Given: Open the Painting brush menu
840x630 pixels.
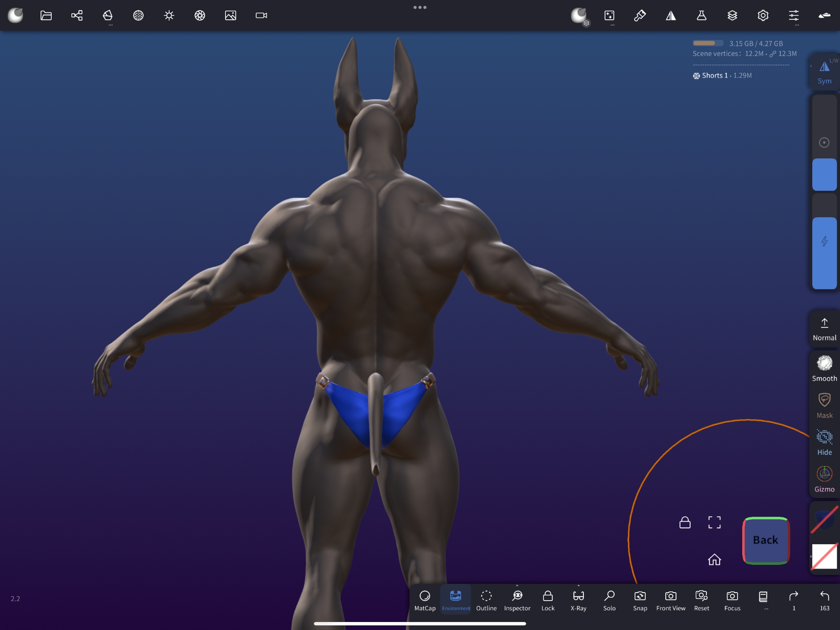Looking at the screenshot, I should (x=640, y=16).
